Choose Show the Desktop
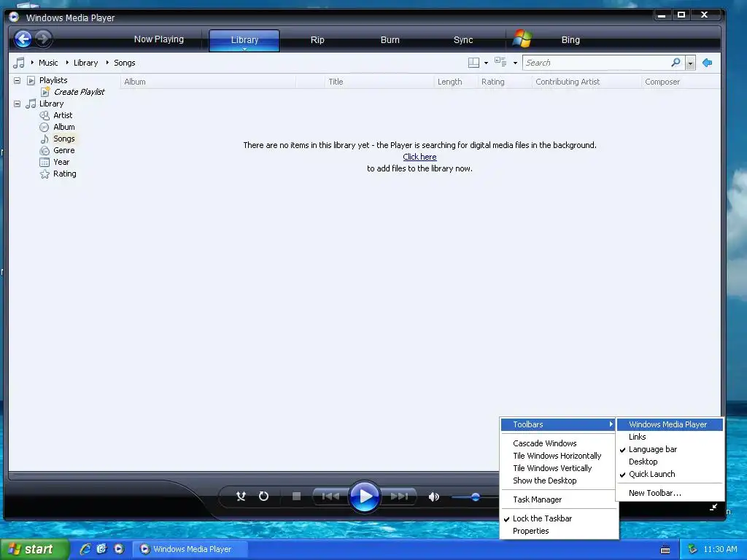747x560 pixels. (x=558, y=481)
